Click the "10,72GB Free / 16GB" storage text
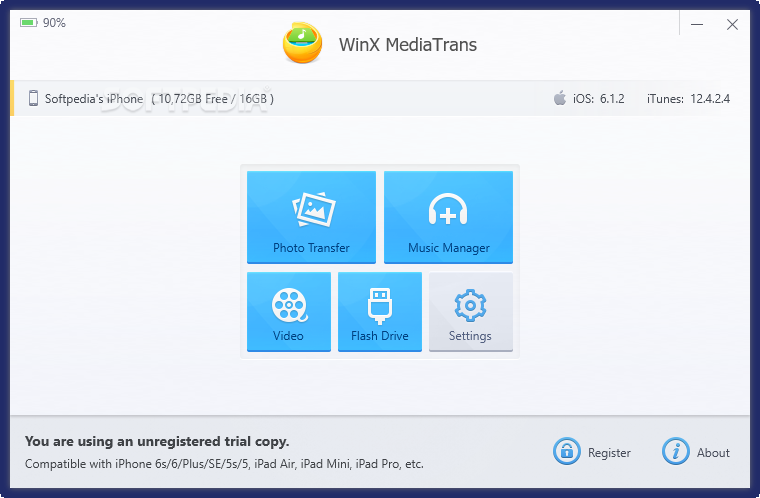 [x=212, y=99]
